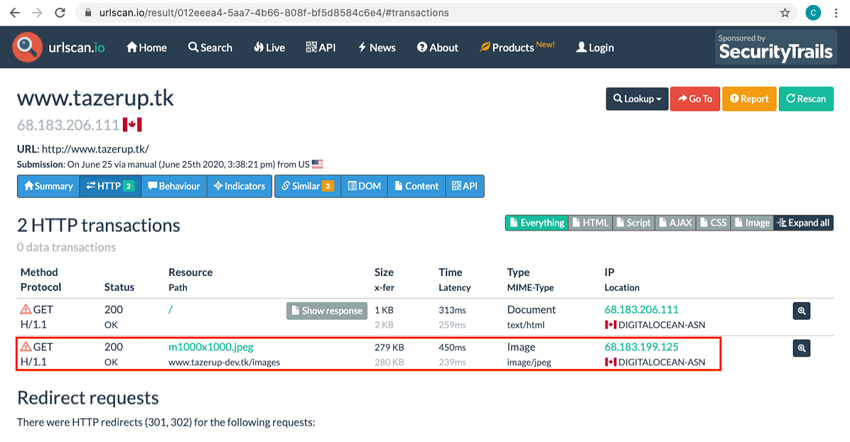850x442 pixels.
Task: Click magnifier icon for Document row
Action: [x=801, y=311]
